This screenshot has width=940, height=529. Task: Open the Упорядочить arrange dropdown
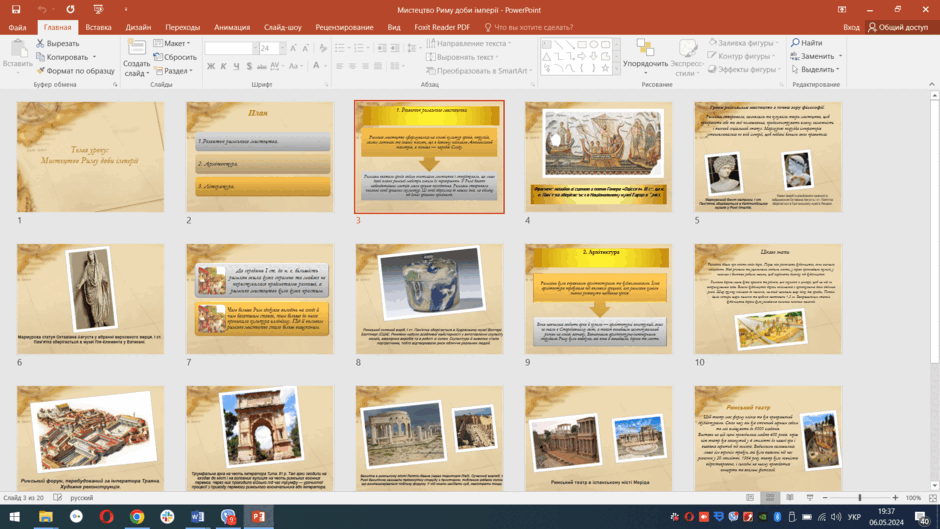coord(645,58)
